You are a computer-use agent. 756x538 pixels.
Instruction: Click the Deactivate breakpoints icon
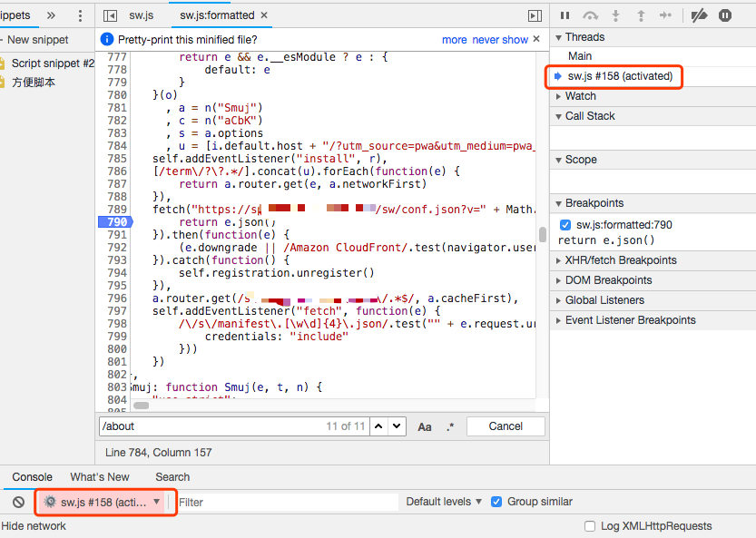click(x=699, y=15)
